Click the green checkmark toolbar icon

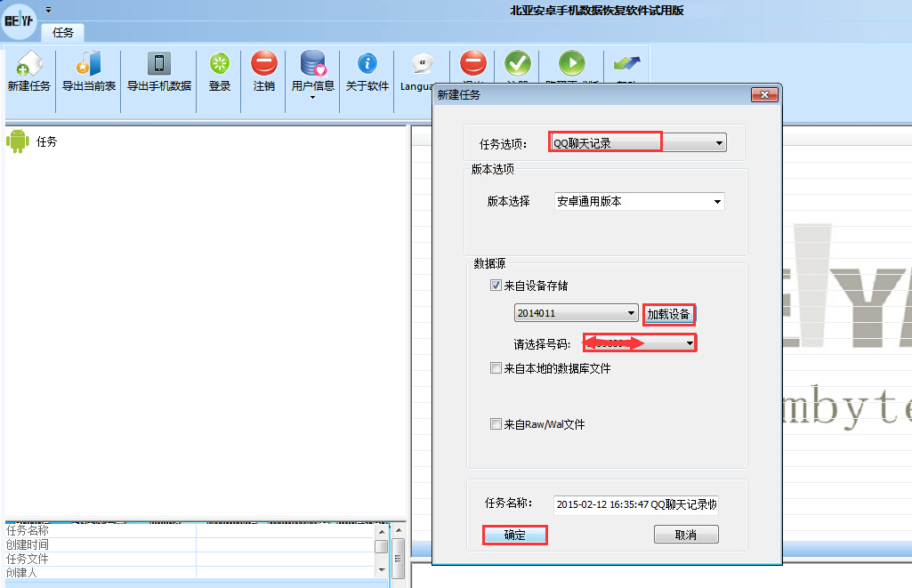[518, 63]
